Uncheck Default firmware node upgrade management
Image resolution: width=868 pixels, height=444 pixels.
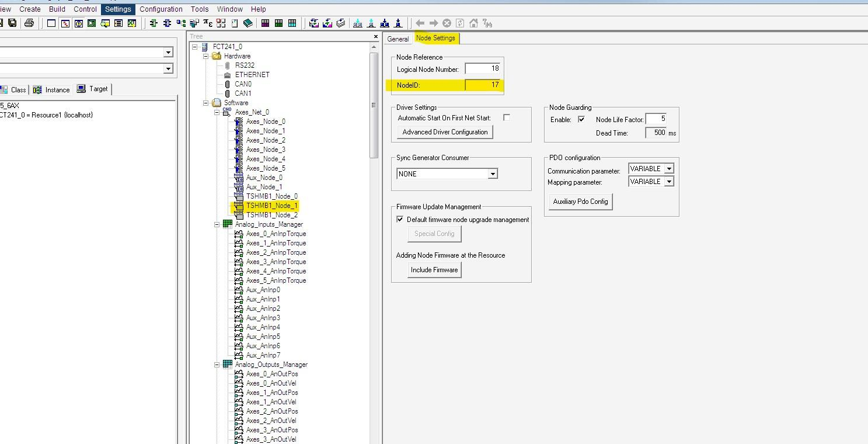click(400, 220)
